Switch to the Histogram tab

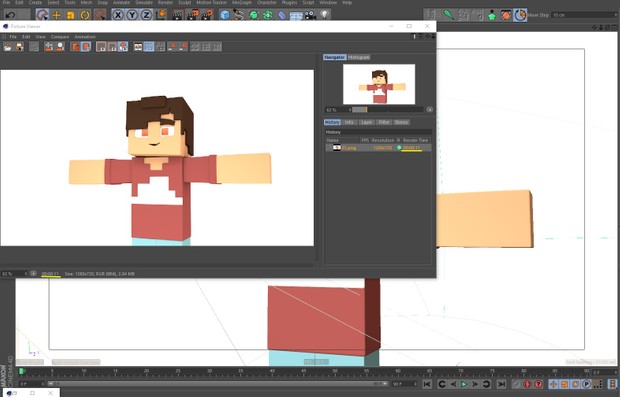coord(359,57)
